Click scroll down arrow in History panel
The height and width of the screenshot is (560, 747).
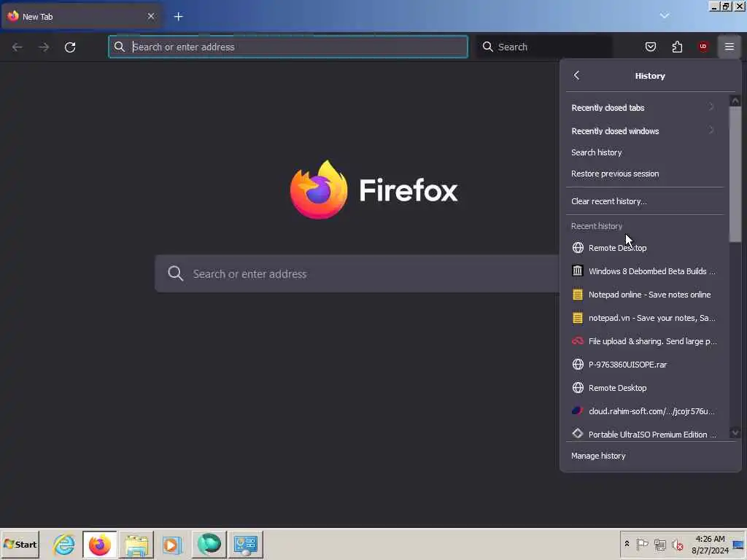point(735,433)
